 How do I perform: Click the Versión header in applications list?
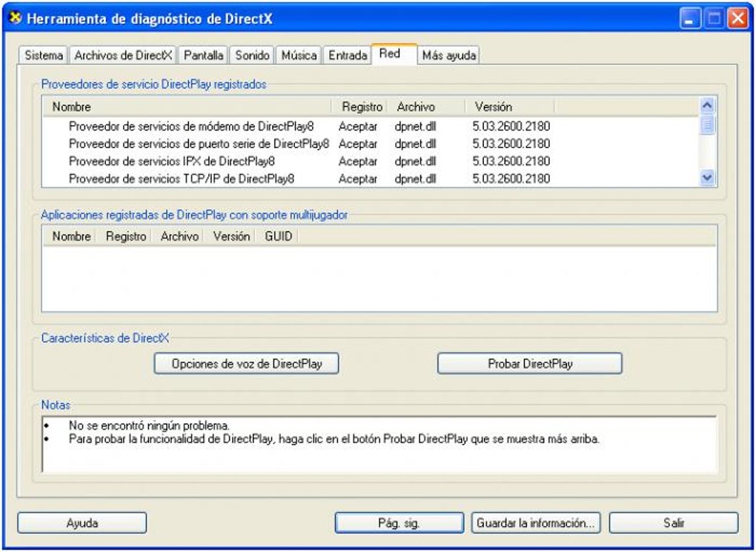[231, 236]
